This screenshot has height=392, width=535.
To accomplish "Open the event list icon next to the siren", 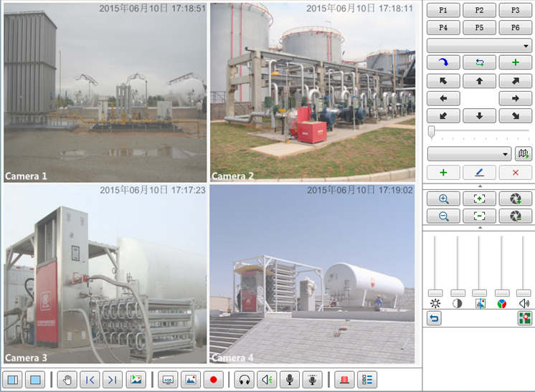I will (367, 380).
